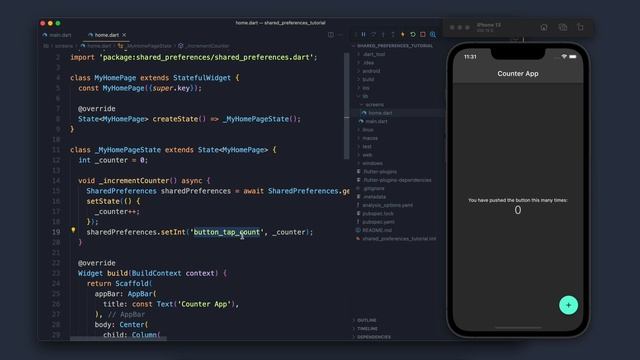Viewport: 640px width, 360px height.
Task: Pause the debug session
Action: click(x=363, y=35)
